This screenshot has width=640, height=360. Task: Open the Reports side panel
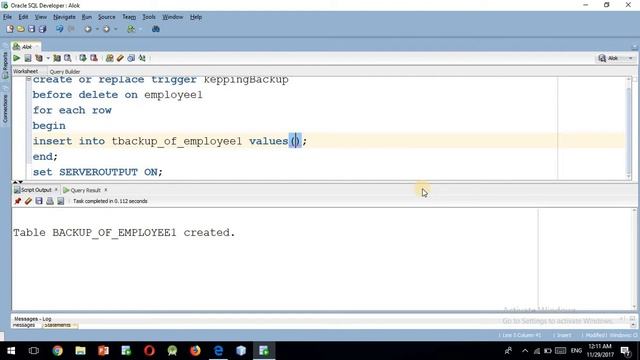point(5,64)
